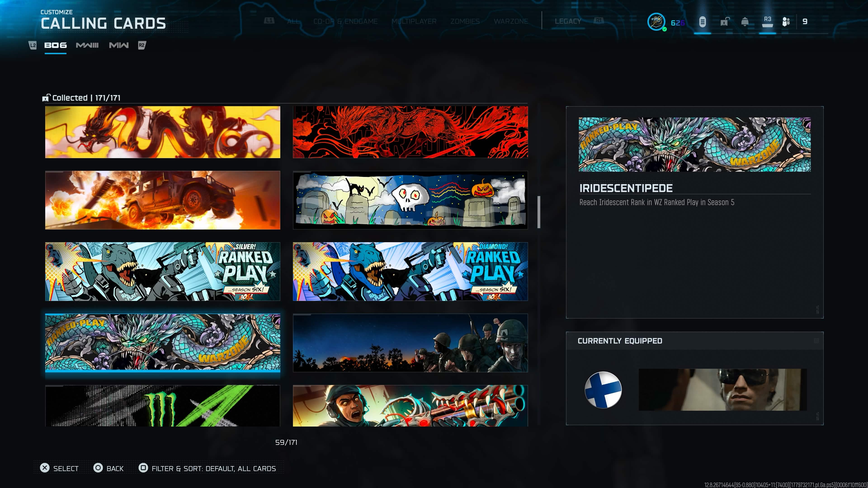The height and width of the screenshot is (488, 868).
Task: Click the Collected unlock icon
Action: 46,98
